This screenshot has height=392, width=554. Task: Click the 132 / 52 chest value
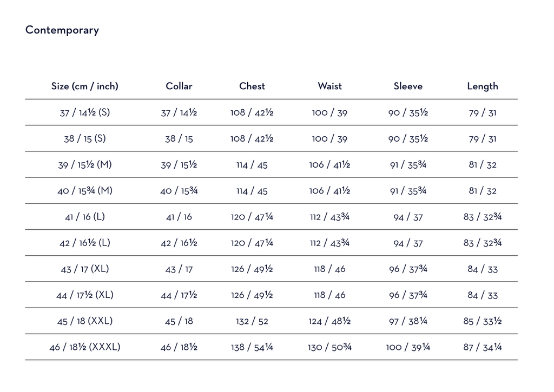pos(252,321)
